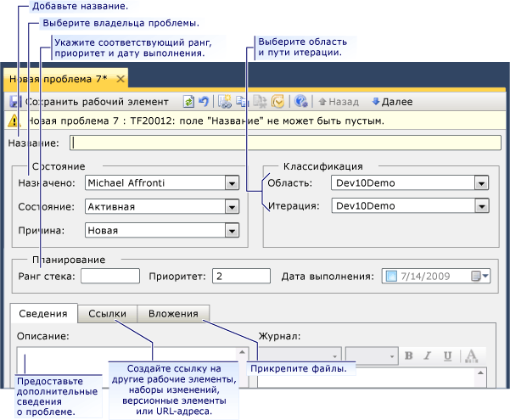Click the font color 'A' icon

click(471, 356)
